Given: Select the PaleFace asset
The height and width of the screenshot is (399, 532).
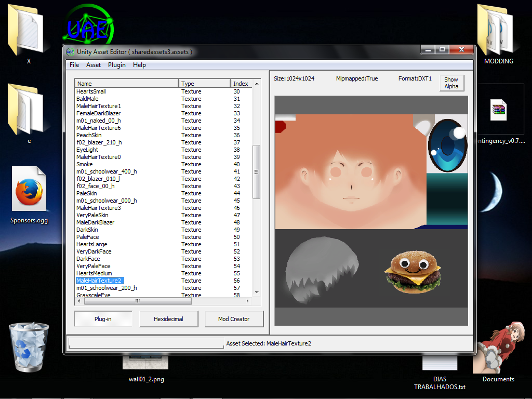Looking at the screenshot, I should pos(164,237).
